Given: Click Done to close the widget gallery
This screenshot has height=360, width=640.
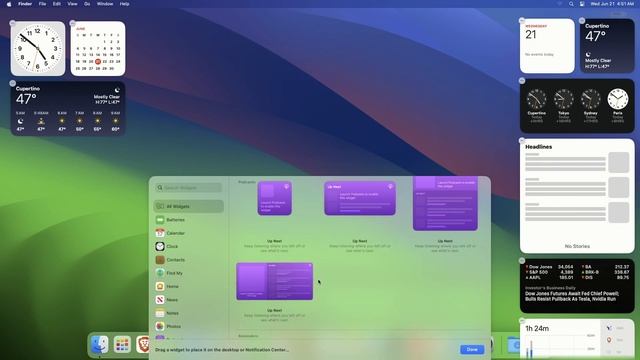Looking at the screenshot, I should click(472, 349).
